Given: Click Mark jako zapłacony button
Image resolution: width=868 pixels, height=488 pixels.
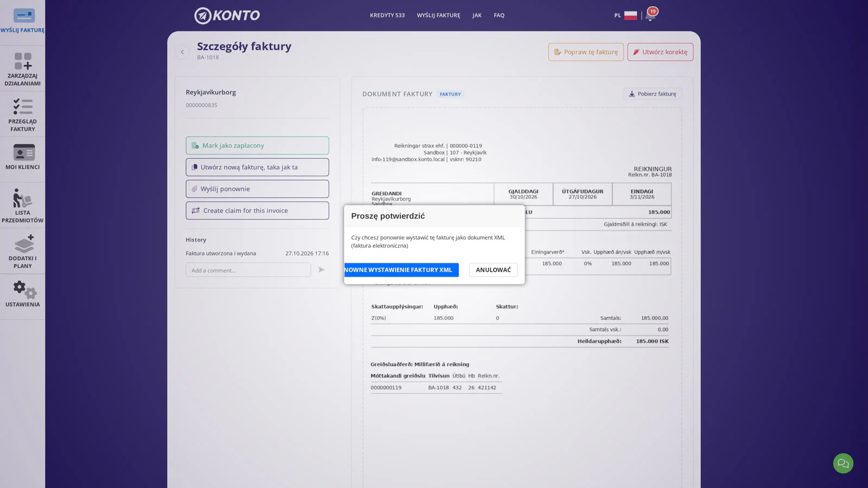Looking at the screenshot, I should coord(257,145).
